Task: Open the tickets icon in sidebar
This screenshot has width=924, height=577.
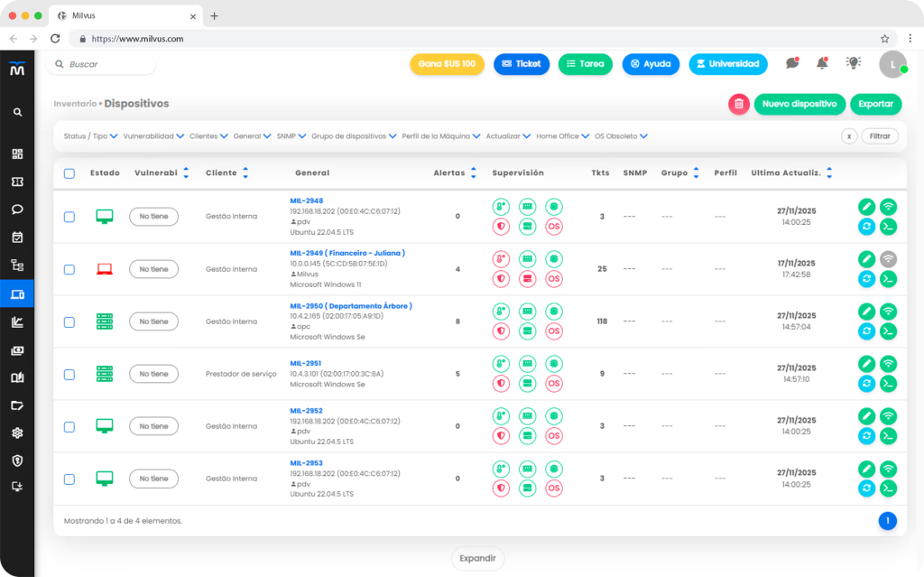Action: pyautogui.click(x=18, y=181)
